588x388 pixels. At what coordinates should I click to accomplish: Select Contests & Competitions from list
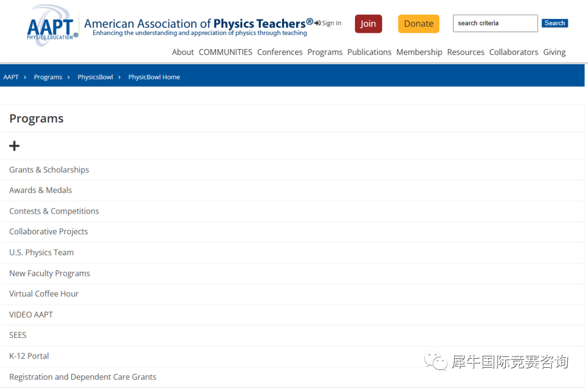point(54,211)
